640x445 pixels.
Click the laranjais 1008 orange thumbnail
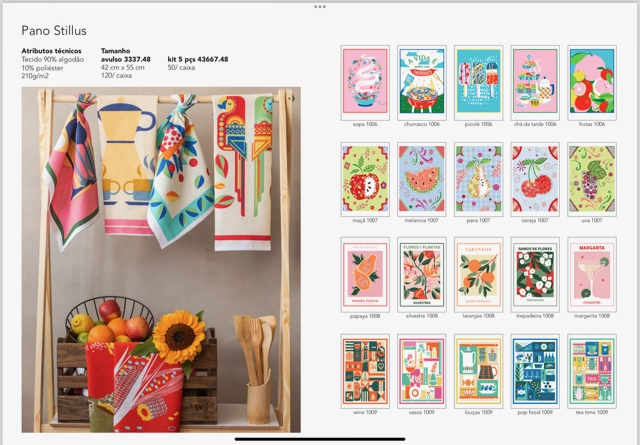point(478,275)
